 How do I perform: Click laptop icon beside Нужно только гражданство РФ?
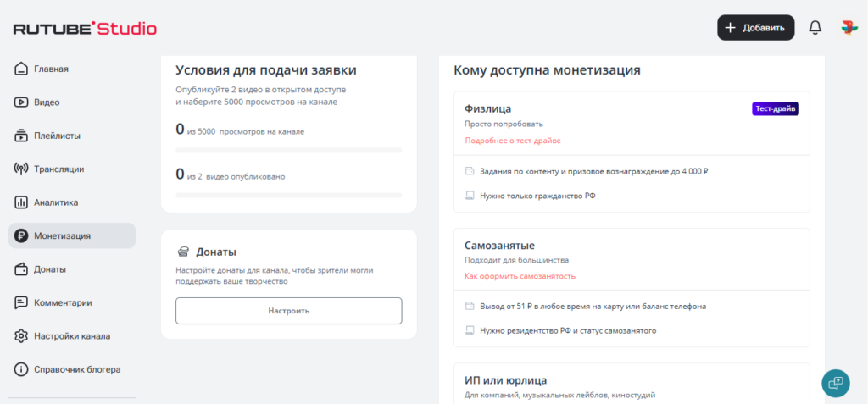point(470,196)
